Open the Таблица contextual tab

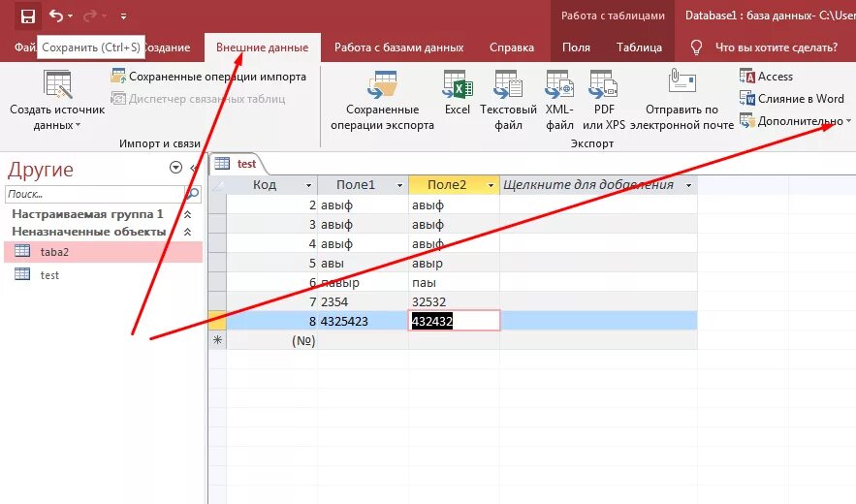click(639, 47)
